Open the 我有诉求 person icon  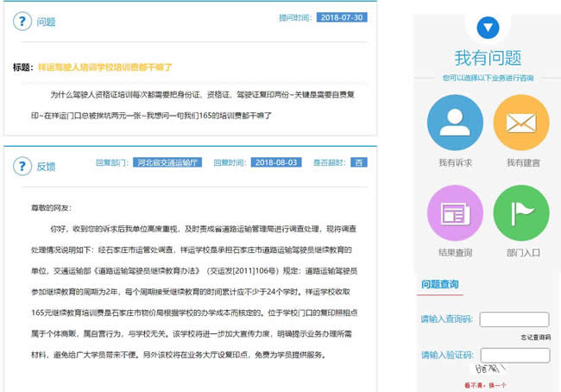pyautogui.click(x=455, y=123)
